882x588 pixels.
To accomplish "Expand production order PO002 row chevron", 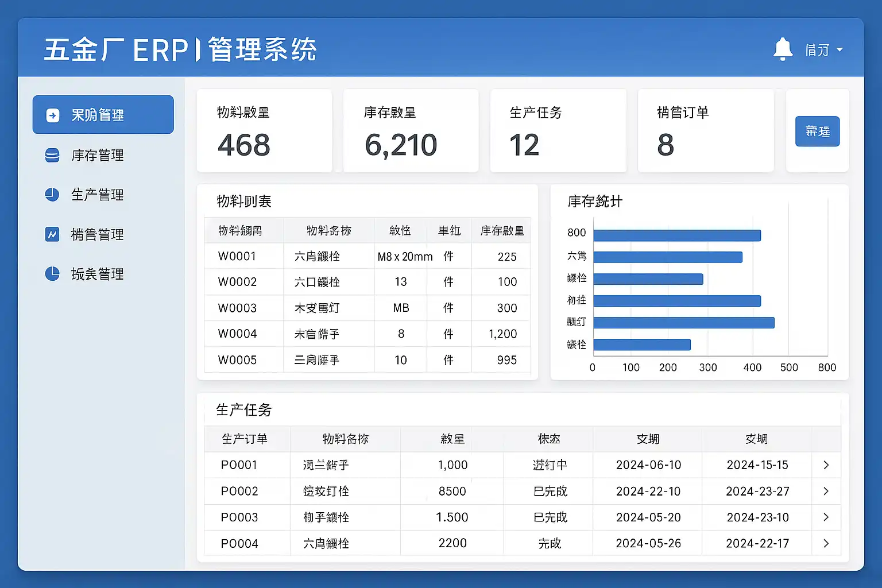I will (x=826, y=491).
